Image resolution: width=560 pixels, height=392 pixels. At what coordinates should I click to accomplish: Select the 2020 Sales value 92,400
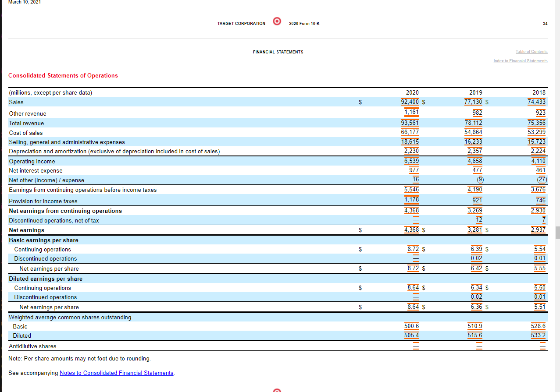[x=410, y=102]
